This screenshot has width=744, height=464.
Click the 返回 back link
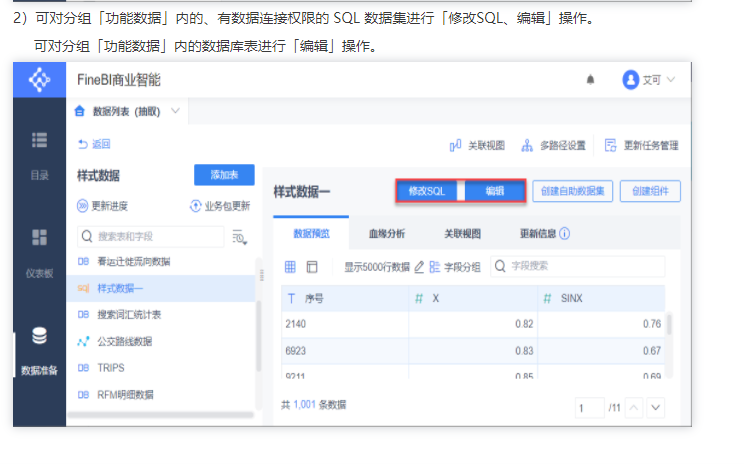coord(94,144)
